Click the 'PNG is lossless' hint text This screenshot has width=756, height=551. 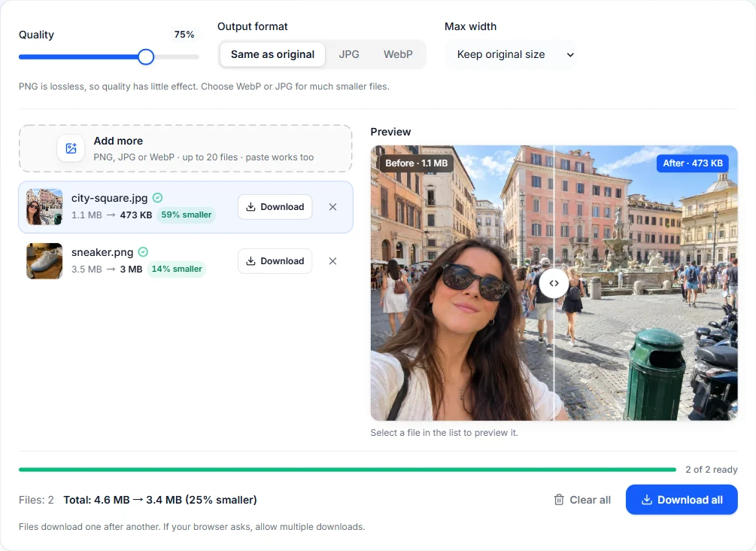click(204, 87)
